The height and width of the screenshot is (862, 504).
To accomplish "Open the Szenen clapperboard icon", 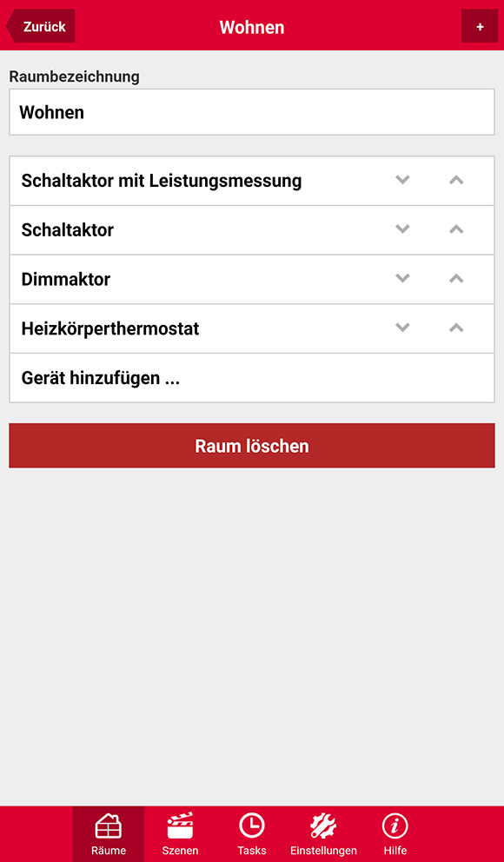I will [180, 826].
